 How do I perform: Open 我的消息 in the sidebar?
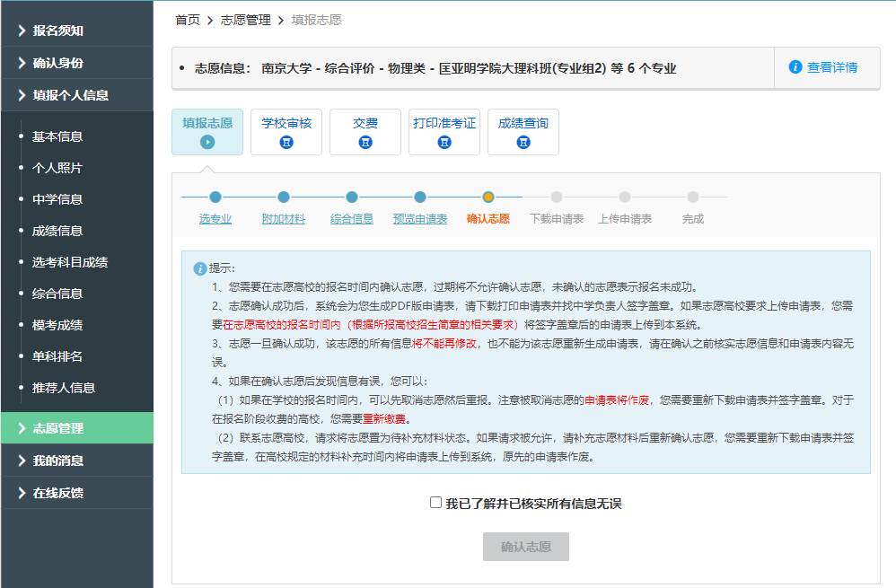tap(58, 461)
